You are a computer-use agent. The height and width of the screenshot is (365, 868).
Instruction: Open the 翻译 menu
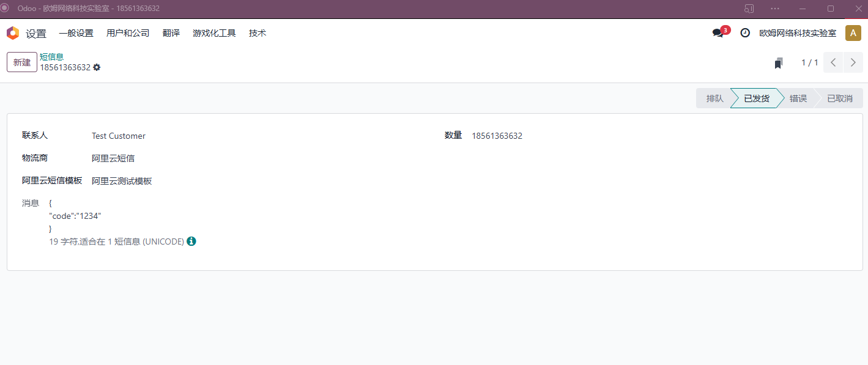171,33
